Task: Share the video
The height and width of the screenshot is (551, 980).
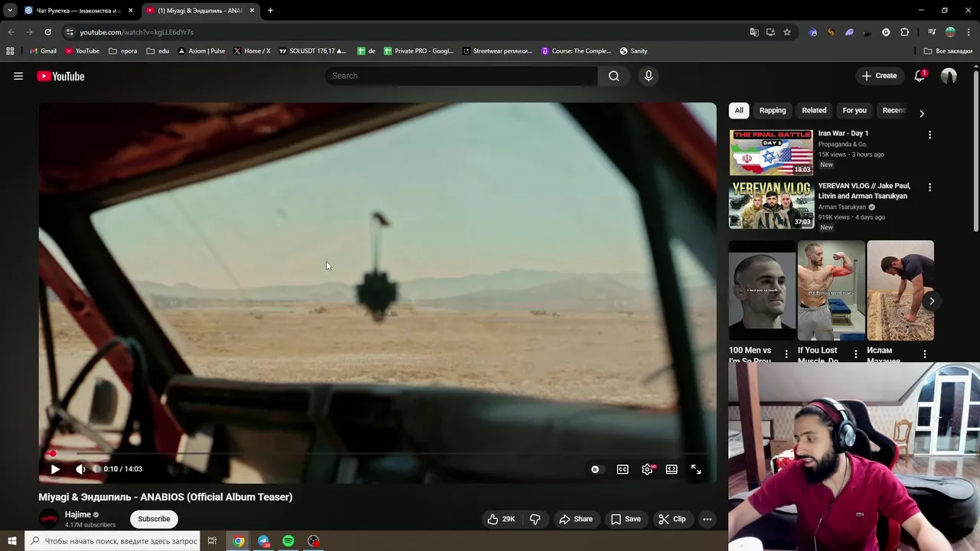Action: (576, 519)
